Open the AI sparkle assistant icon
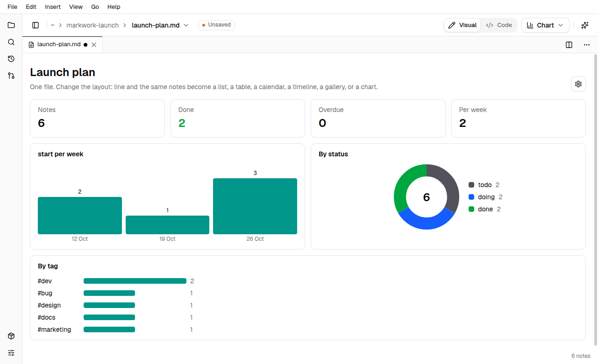Image resolution: width=598 pixels, height=364 pixels. point(584,25)
